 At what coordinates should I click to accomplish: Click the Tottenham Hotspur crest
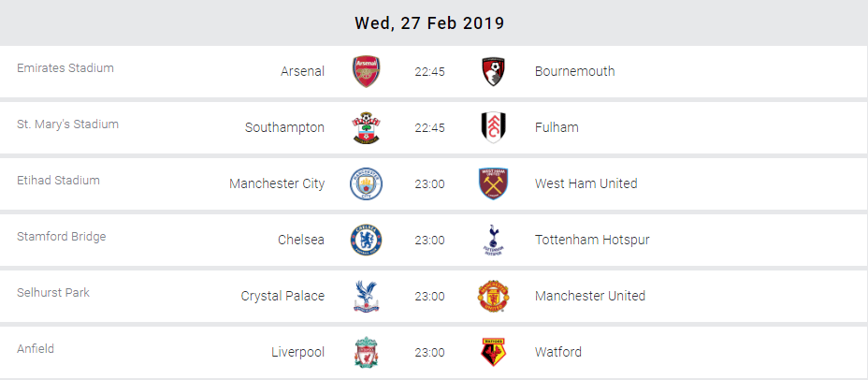[x=492, y=240]
